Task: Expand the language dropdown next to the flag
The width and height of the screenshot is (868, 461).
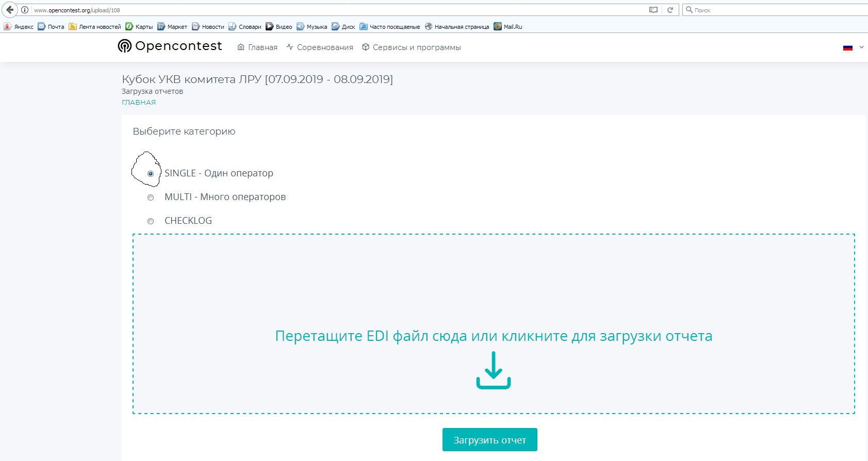Action: click(x=861, y=47)
